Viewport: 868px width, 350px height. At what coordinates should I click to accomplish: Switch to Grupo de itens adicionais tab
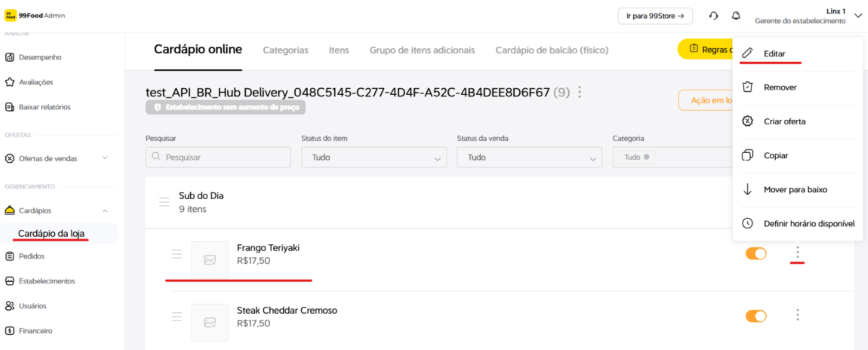coord(422,50)
